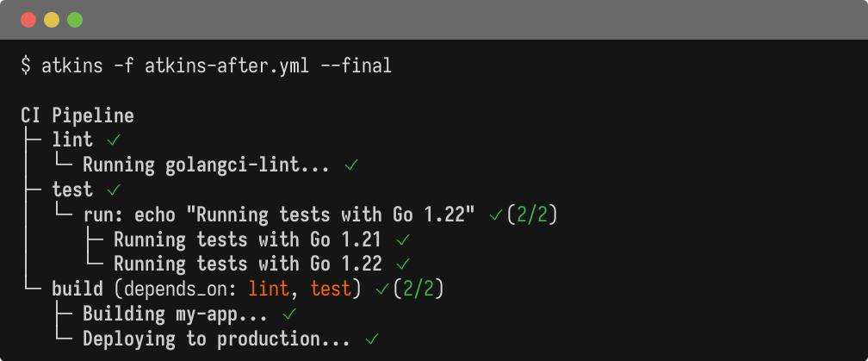Click the yellow minimize window button
This screenshot has width=868, height=361.
point(52,19)
